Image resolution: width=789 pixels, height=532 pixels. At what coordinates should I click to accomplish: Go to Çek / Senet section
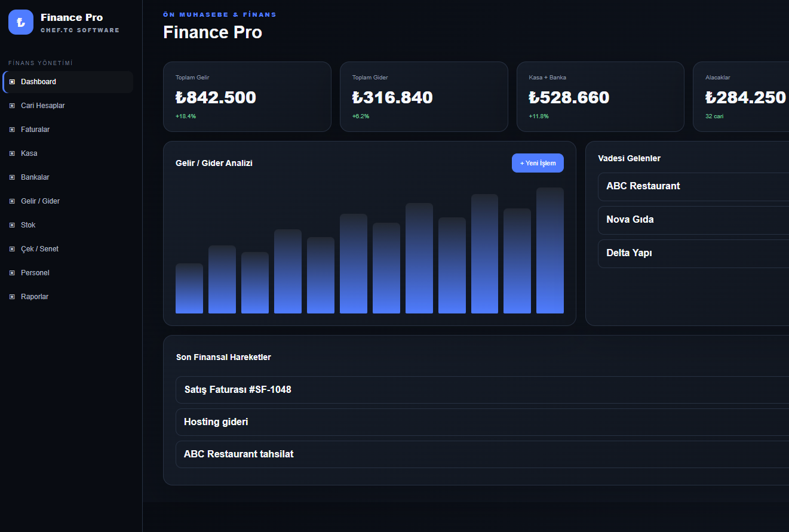[68, 249]
